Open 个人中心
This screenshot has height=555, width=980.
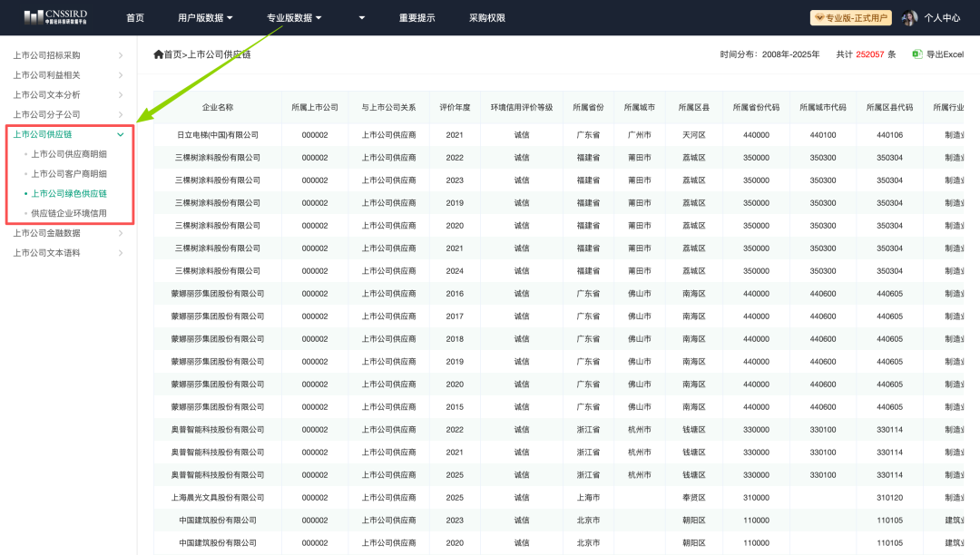(x=942, y=18)
